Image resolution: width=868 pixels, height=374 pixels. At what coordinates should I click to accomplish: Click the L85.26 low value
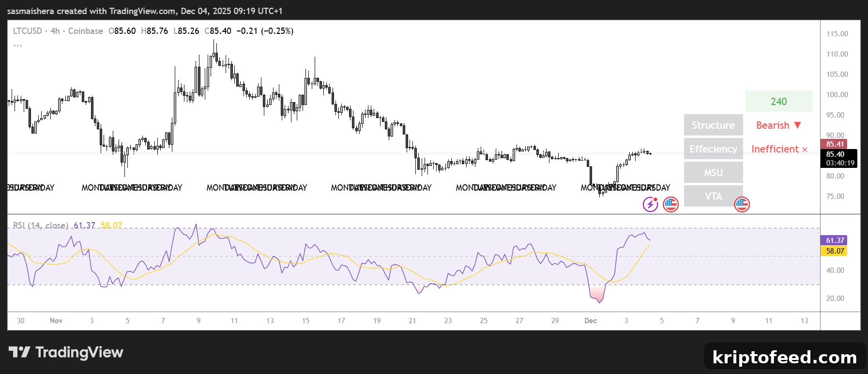[x=186, y=31]
